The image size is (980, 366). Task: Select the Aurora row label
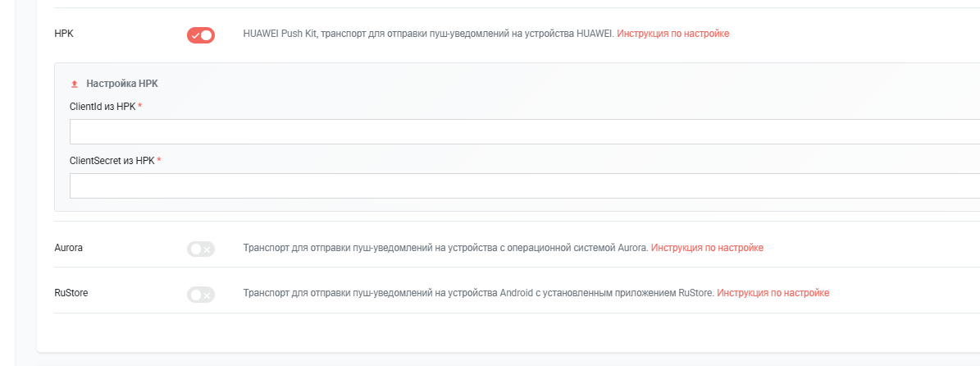point(68,248)
